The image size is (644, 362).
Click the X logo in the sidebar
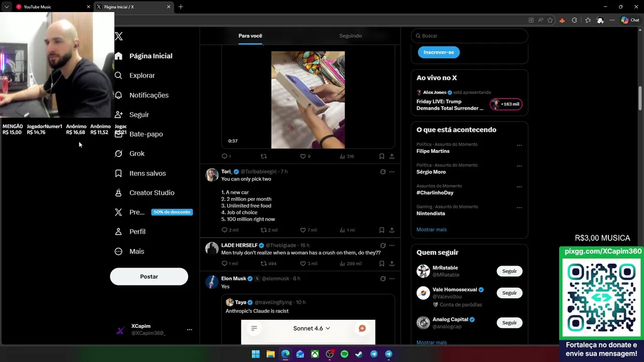coord(119,36)
